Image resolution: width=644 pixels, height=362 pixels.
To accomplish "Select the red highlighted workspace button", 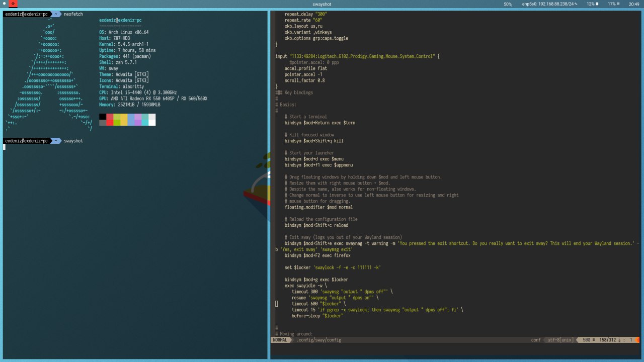I will 13,4.
